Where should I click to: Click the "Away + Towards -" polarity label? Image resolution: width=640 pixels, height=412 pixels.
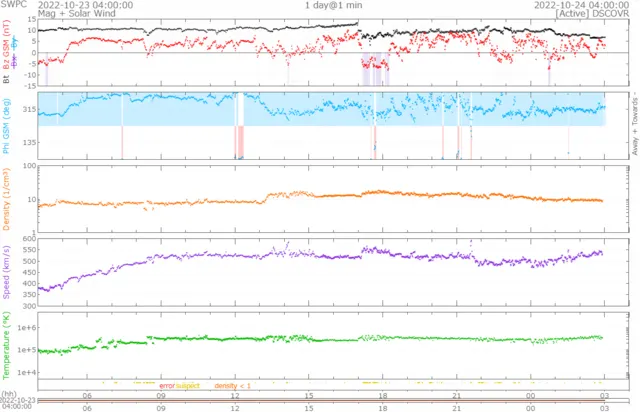pyautogui.click(x=635, y=126)
